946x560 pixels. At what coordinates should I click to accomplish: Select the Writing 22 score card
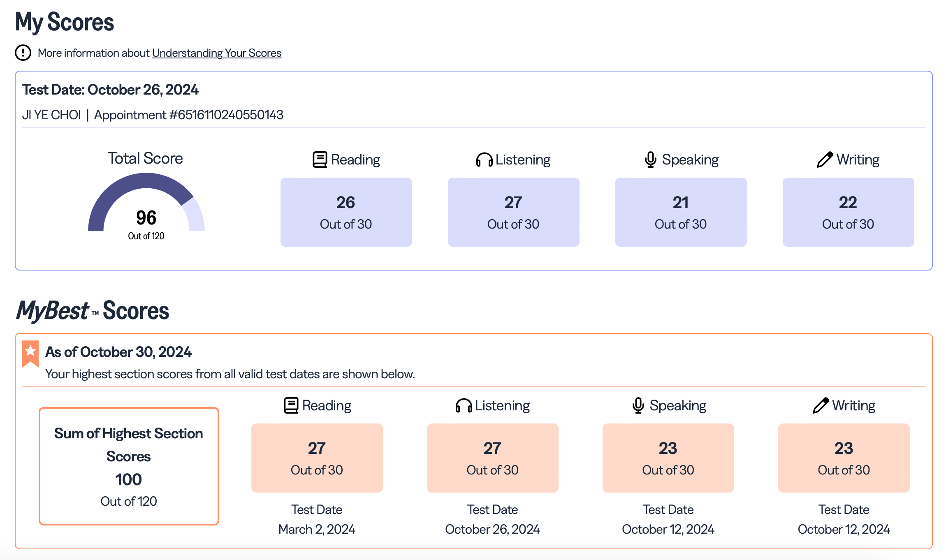[x=848, y=212]
